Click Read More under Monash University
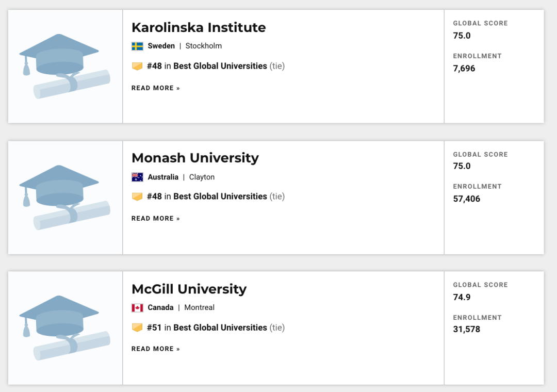The image size is (557, 392). pos(155,219)
